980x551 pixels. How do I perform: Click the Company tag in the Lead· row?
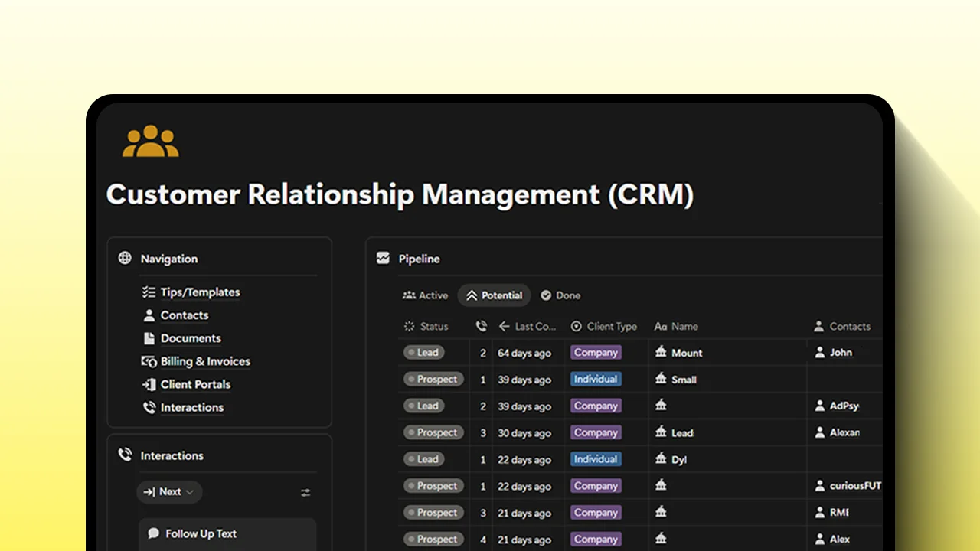[596, 432]
